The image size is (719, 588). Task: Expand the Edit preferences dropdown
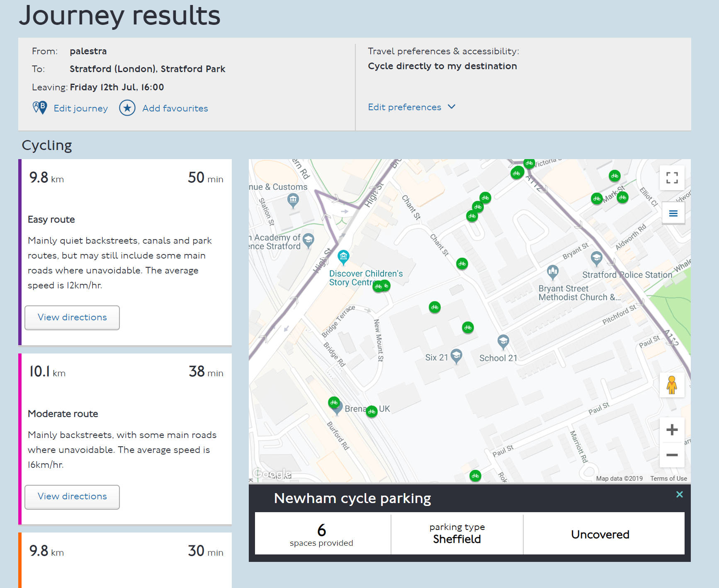click(x=405, y=107)
